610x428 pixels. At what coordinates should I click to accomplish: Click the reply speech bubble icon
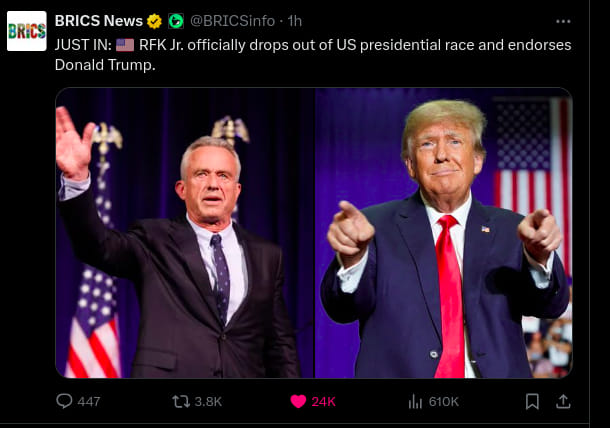coord(65,401)
